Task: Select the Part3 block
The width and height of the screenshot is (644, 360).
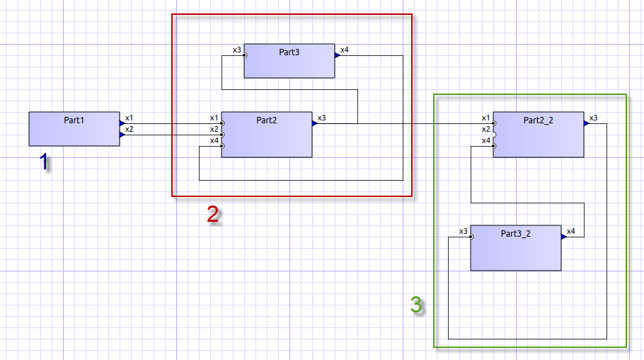Action: pyautogui.click(x=289, y=61)
